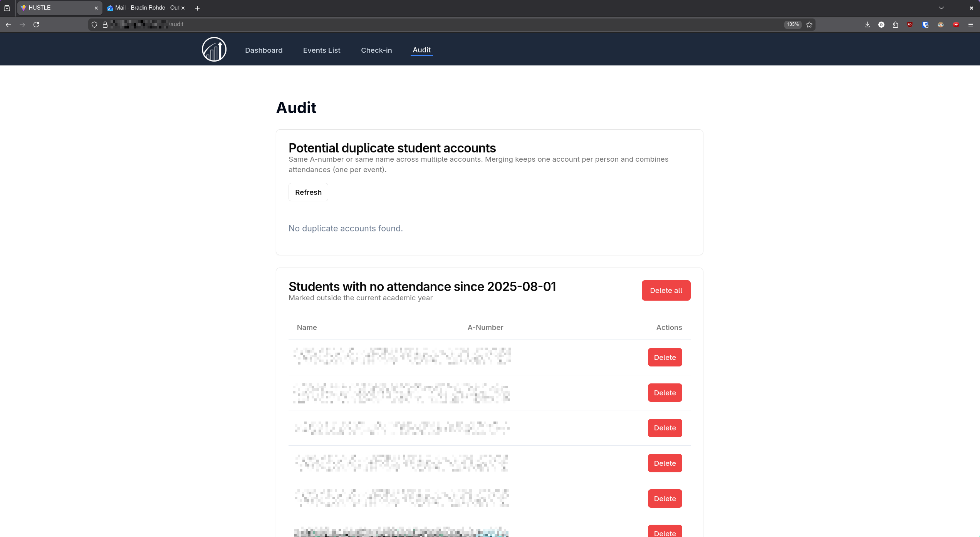
Task: Open the tracking protection shield icon
Action: (x=94, y=25)
